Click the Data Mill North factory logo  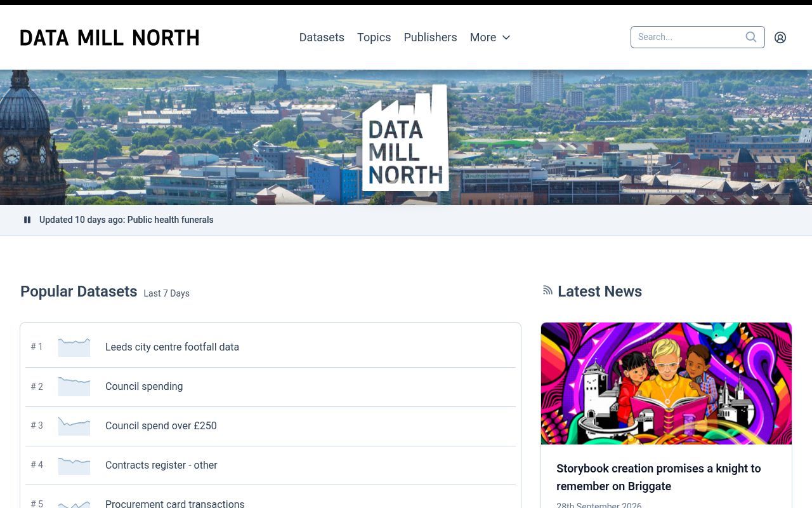(405, 138)
